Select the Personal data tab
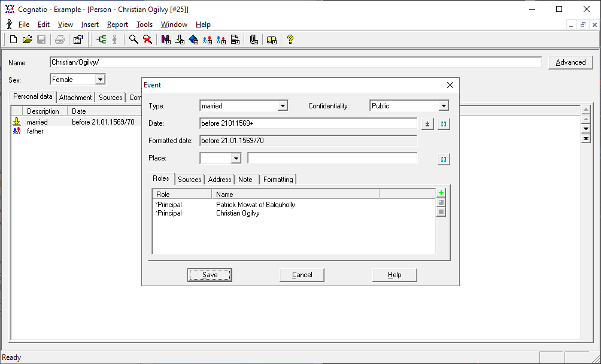 pos(33,96)
